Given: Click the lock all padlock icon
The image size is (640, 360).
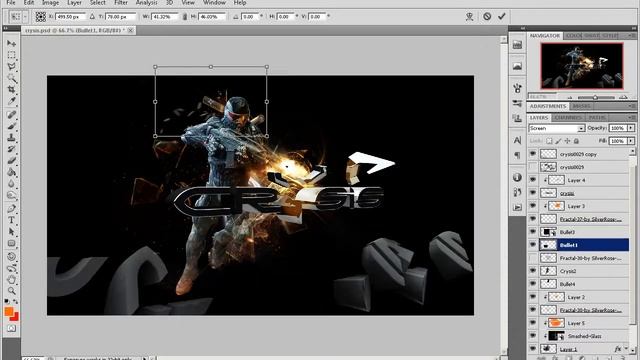Looking at the screenshot, I should [x=576, y=141].
